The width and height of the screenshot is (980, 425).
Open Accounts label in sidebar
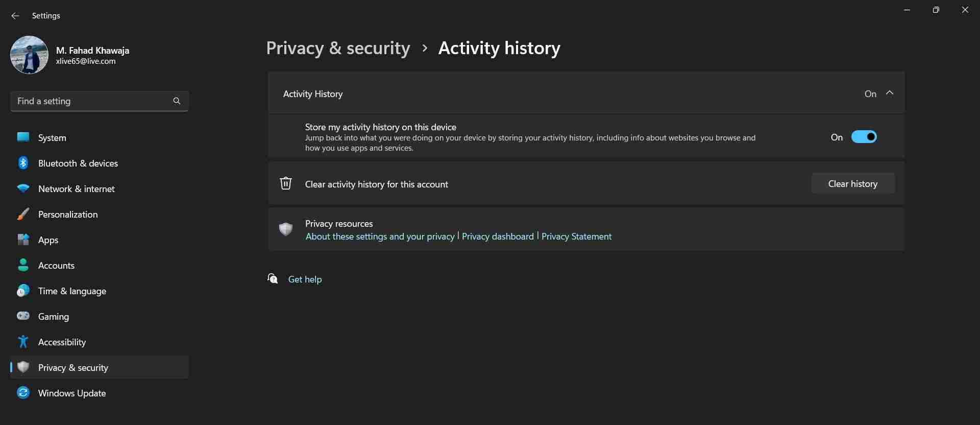56,266
